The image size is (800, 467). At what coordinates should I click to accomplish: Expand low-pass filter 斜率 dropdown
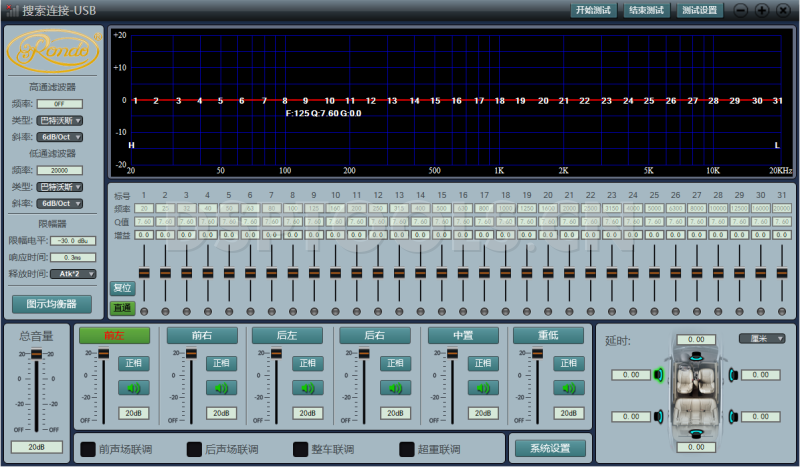(59, 203)
